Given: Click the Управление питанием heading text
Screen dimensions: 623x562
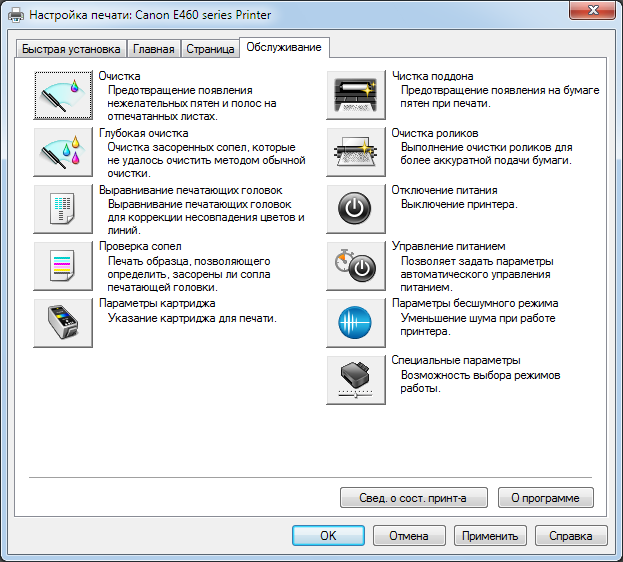Looking at the screenshot, I should point(449,246).
